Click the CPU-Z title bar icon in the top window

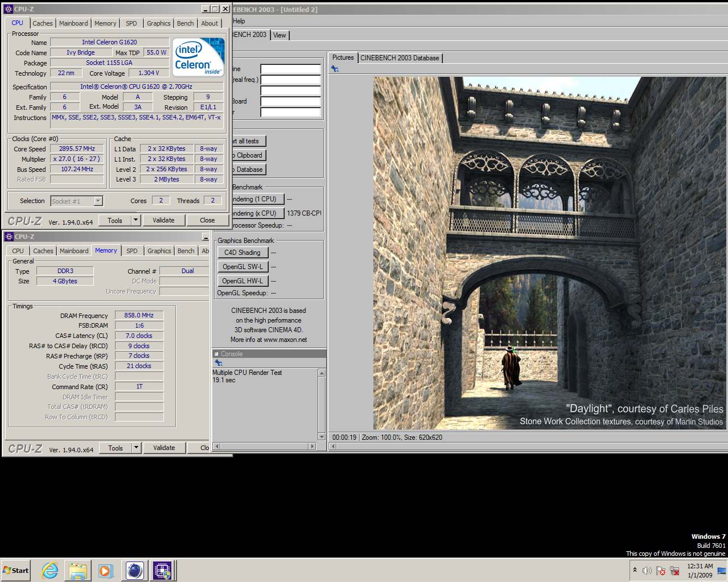(8, 9)
